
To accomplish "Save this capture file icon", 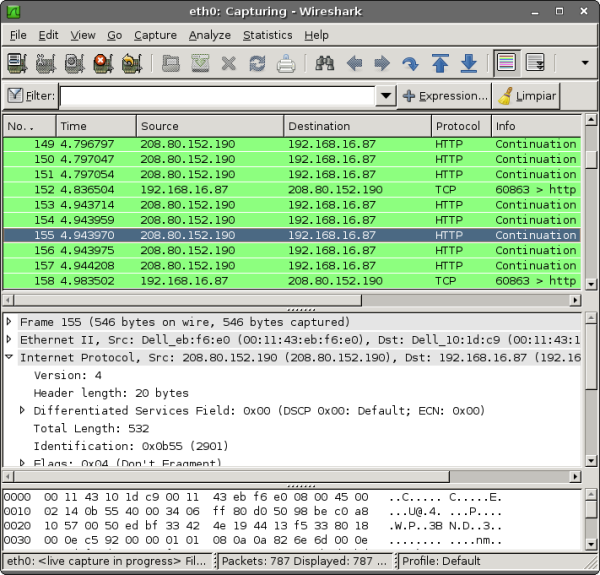I will [200, 63].
